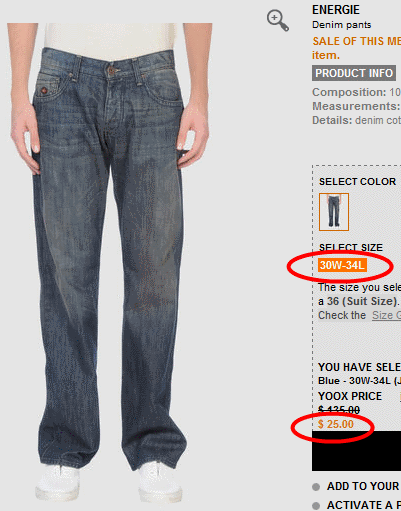Image resolution: width=401 pixels, height=511 pixels.
Task: Click the YOOX PRICE label
Action: pos(350,396)
